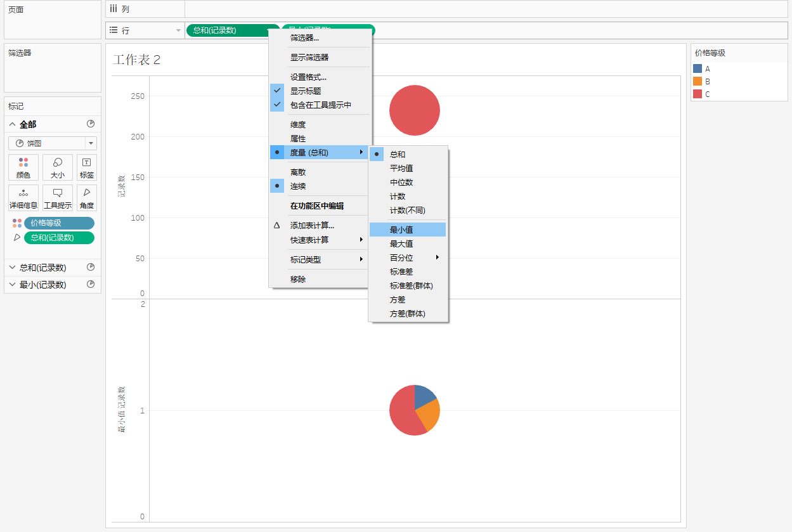Screen dimensions: 792x532
Task: Select 计数(不同) aggregation option
Action: click(x=408, y=211)
